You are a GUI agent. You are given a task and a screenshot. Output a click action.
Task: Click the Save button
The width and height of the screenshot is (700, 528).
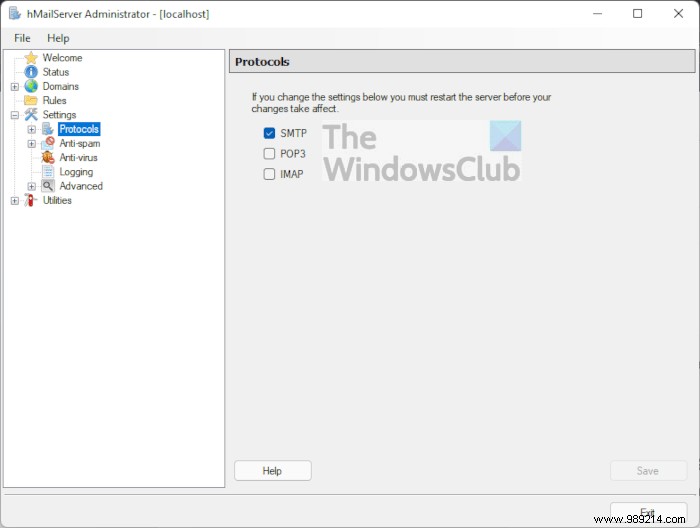click(648, 470)
